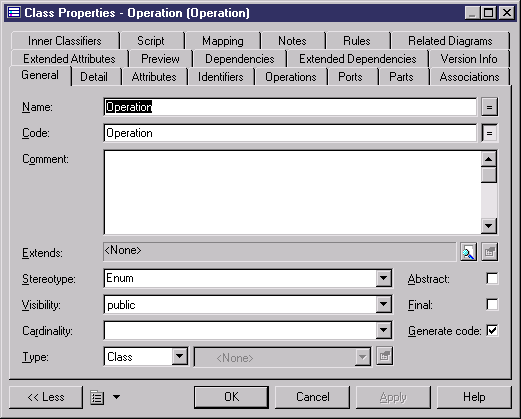Open the Extends properties icon button
The height and width of the screenshot is (419, 521).
[x=489, y=252]
